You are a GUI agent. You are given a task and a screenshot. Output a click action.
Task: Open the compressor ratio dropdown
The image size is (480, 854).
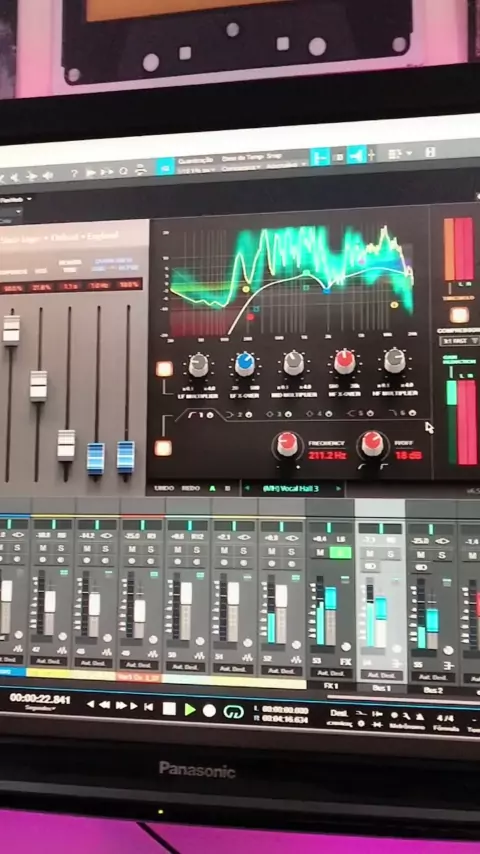(x=459, y=341)
